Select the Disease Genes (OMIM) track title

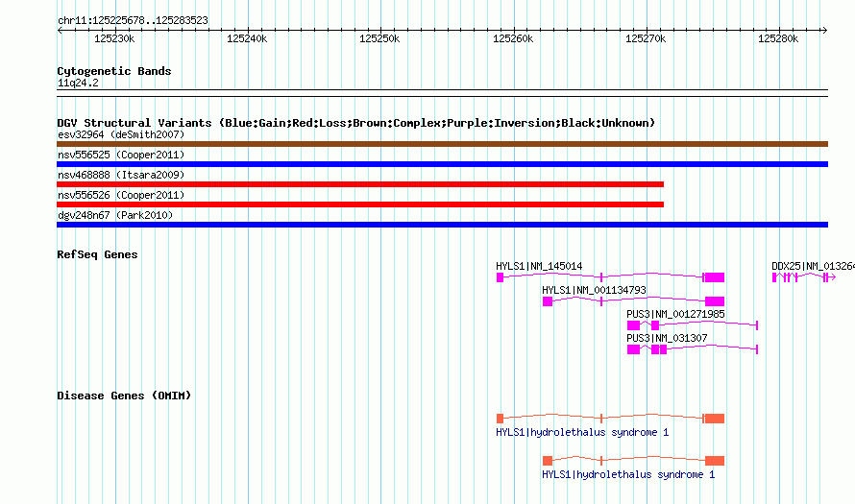point(124,396)
